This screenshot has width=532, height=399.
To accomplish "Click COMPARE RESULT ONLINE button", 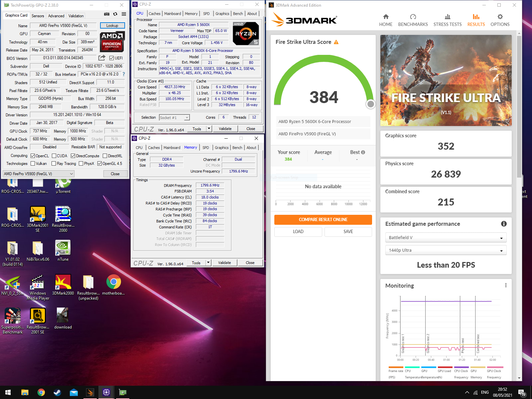I will [x=323, y=219].
